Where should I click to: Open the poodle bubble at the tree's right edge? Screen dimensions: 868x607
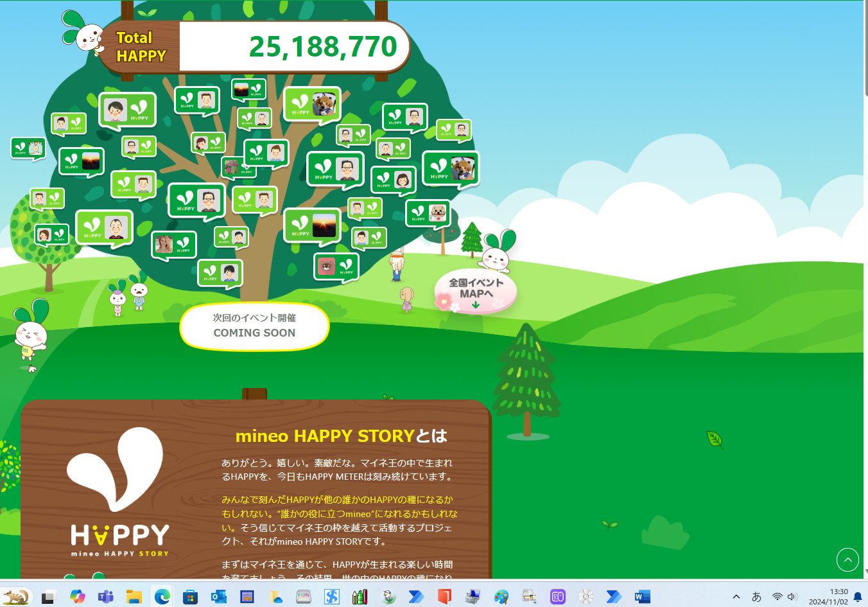point(451,169)
